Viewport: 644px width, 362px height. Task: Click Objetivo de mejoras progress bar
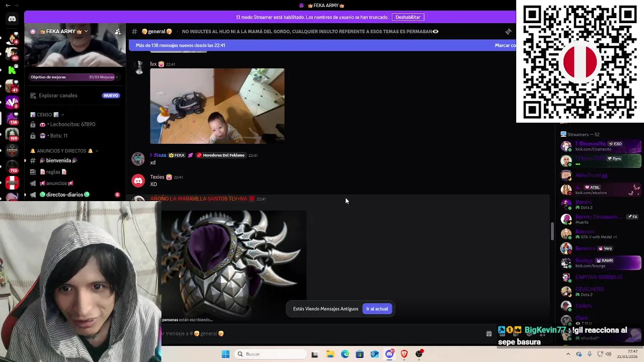click(x=74, y=77)
